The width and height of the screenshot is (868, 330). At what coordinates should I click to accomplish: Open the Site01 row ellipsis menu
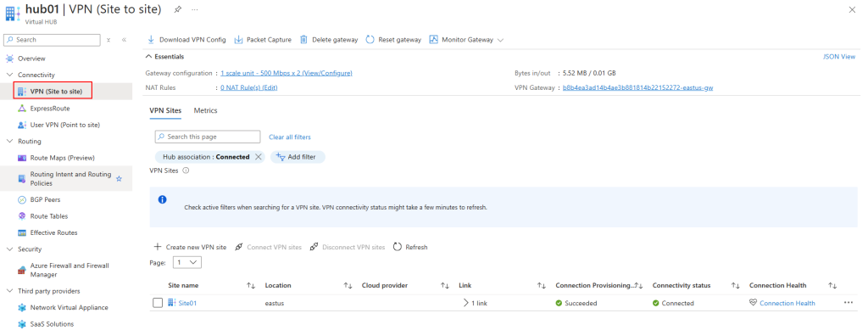849,303
